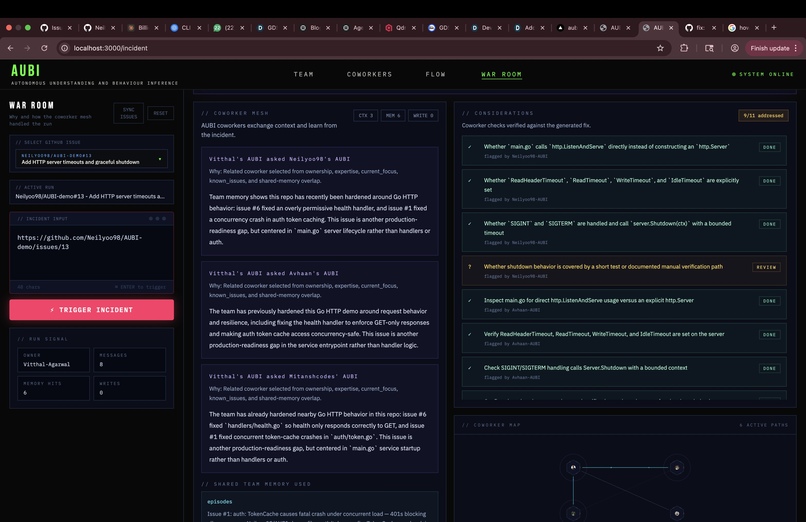This screenshot has height=522, width=806.
Task: Click DONE on the ReadHeaderTimeout explicitly set consideration
Action: pyautogui.click(x=770, y=181)
